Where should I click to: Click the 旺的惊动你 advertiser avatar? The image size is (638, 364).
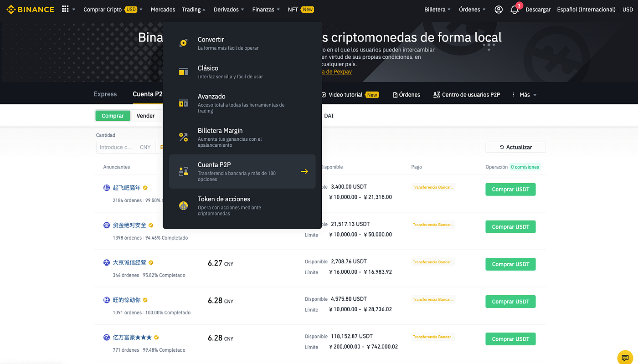107,300
